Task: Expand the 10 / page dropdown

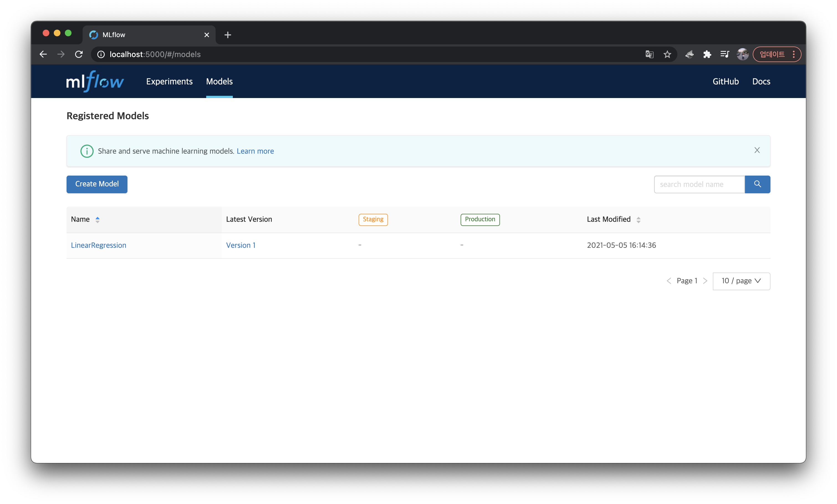Action: 741,281
